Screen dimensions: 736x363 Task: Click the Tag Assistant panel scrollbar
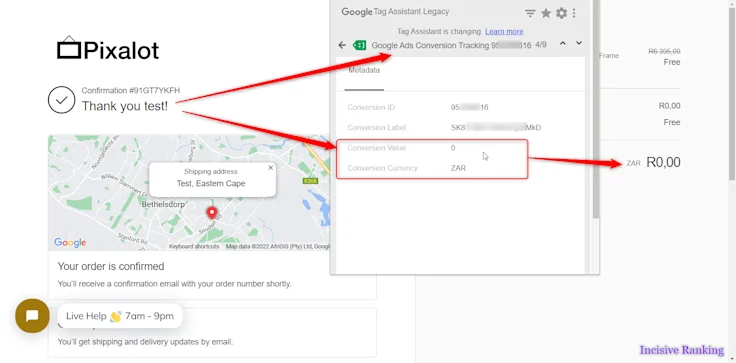[596, 110]
